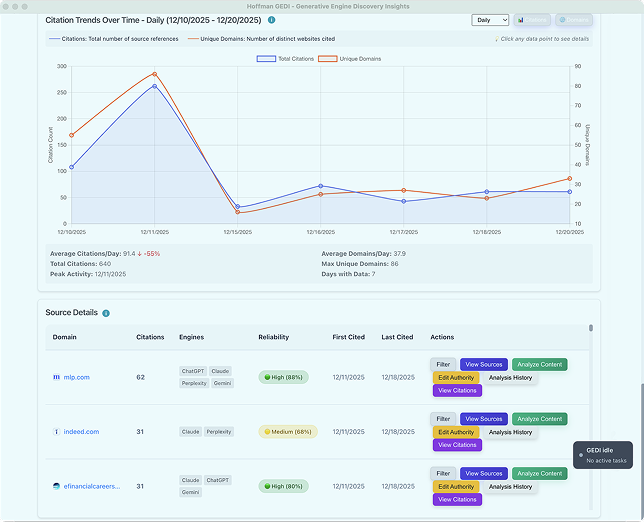
Task: Click the Source Details table scrollbar
Action: pos(590,328)
